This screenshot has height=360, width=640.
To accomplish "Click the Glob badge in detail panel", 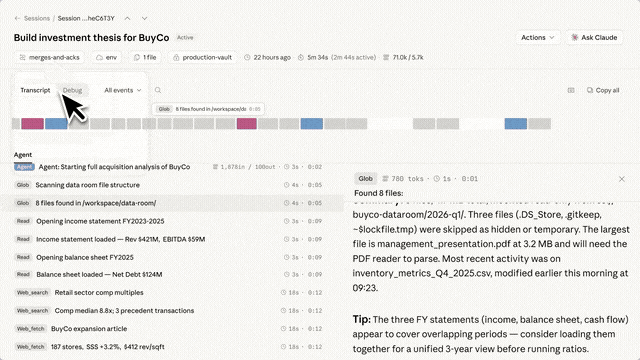I will tap(365, 179).
